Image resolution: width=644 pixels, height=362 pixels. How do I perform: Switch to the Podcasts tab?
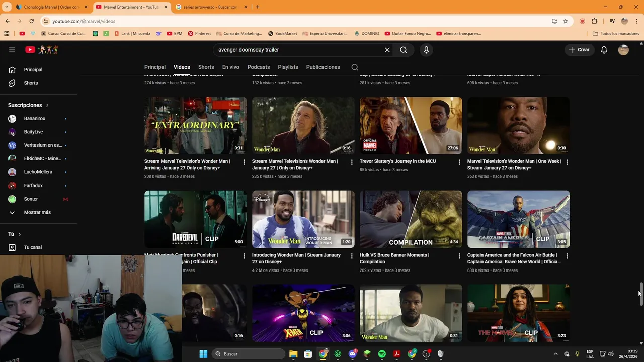259,67
